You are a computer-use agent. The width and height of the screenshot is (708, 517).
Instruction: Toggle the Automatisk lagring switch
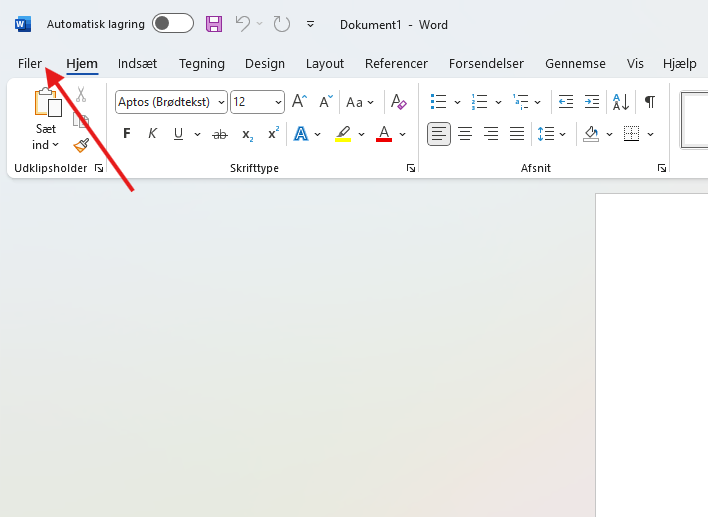click(173, 24)
